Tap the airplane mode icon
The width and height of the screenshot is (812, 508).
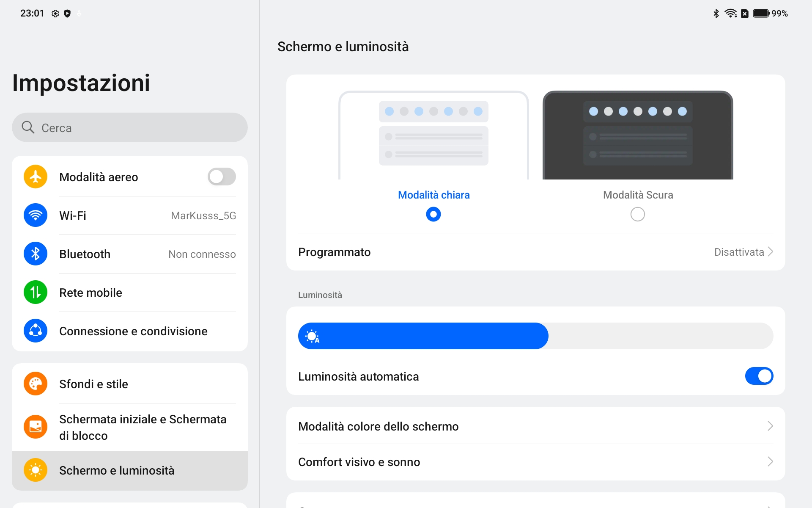click(x=36, y=177)
